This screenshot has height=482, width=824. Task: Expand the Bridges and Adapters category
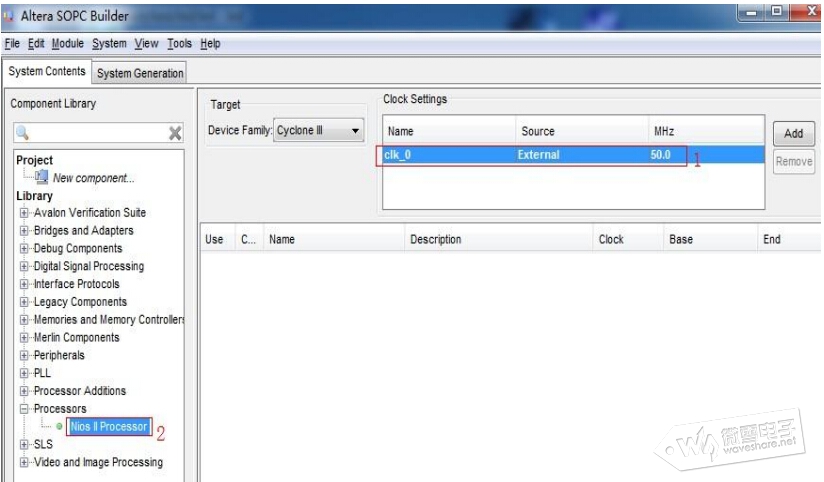click(x=24, y=231)
